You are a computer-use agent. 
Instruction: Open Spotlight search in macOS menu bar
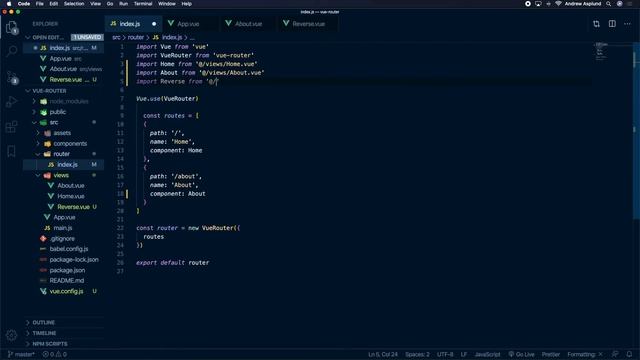click(x=609, y=4)
